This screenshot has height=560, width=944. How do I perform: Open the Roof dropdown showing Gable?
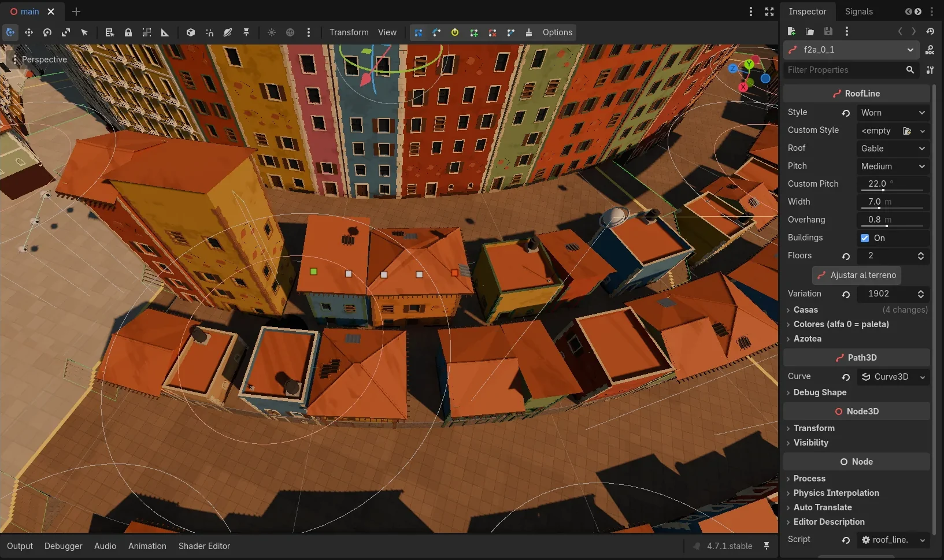tap(893, 149)
